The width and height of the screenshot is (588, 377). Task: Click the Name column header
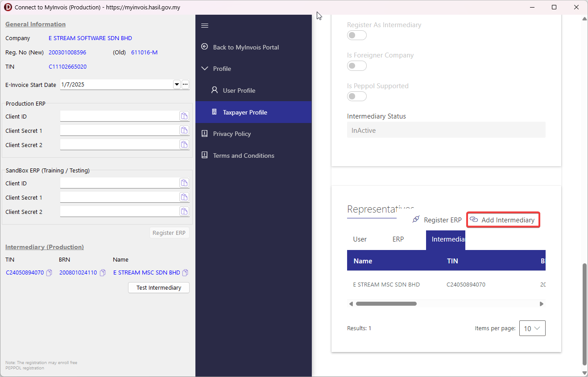[x=363, y=261]
